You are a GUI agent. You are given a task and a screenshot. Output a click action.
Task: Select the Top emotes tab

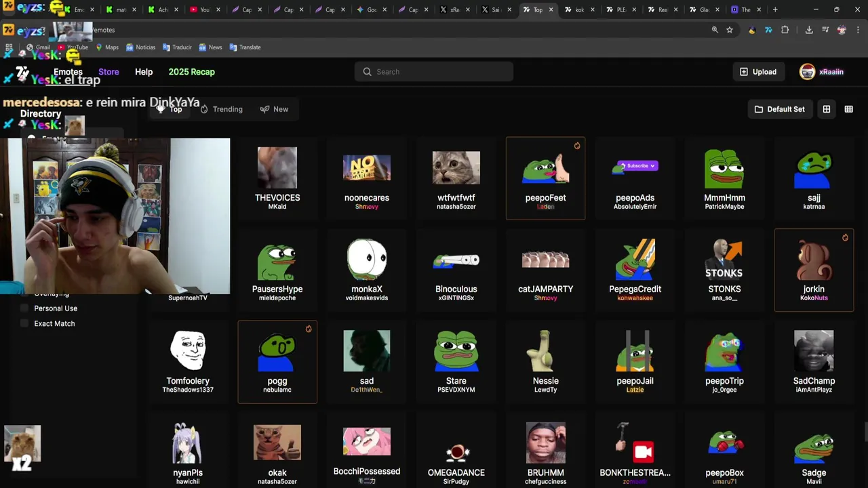coord(170,109)
